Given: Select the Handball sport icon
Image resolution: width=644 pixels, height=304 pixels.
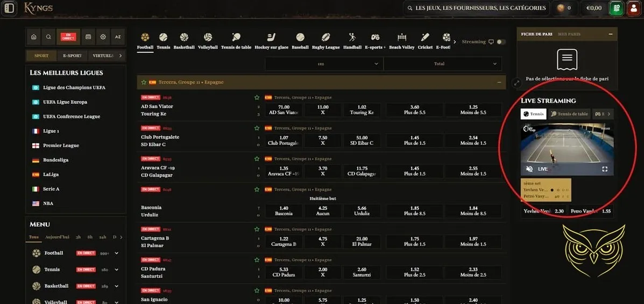Looking at the screenshot, I should (352, 37).
